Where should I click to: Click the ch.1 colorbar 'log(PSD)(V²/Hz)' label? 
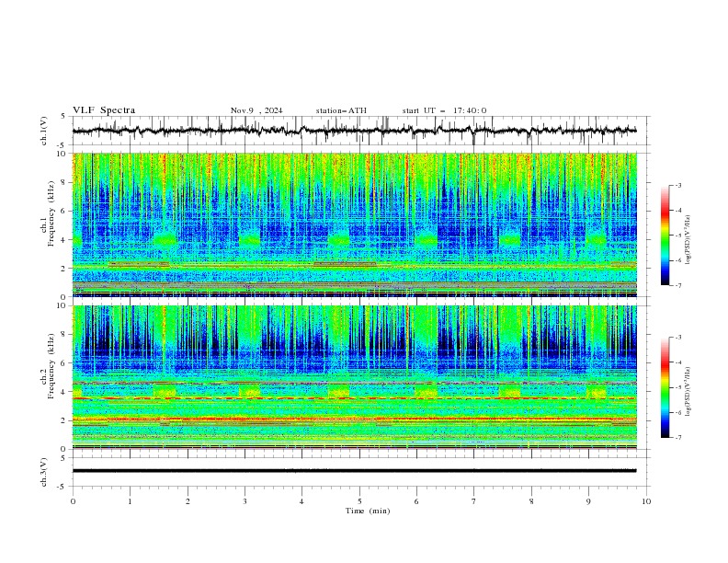pyautogui.click(x=688, y=240)
